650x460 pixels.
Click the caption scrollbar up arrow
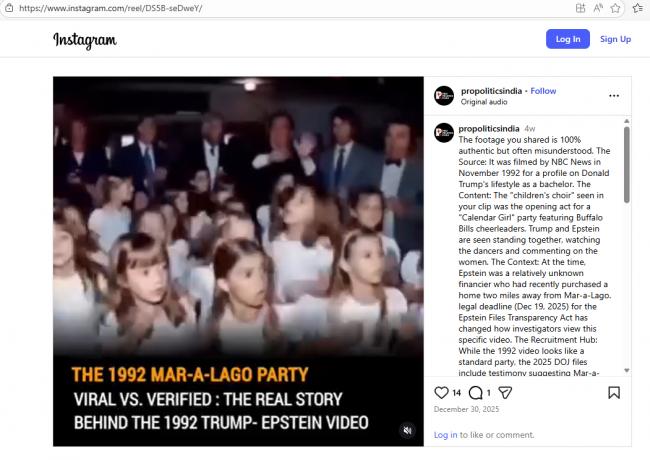(626, 121)
